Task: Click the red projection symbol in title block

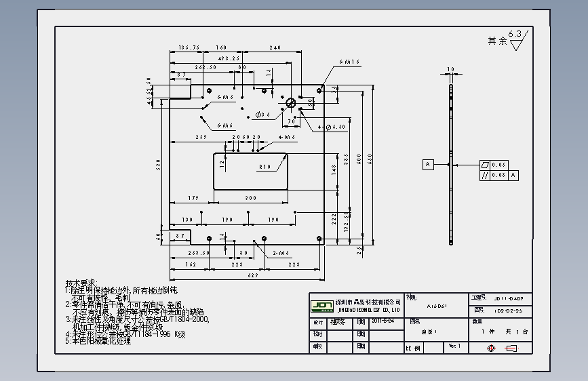Action: pyautogui.click(x=491, y=348)
